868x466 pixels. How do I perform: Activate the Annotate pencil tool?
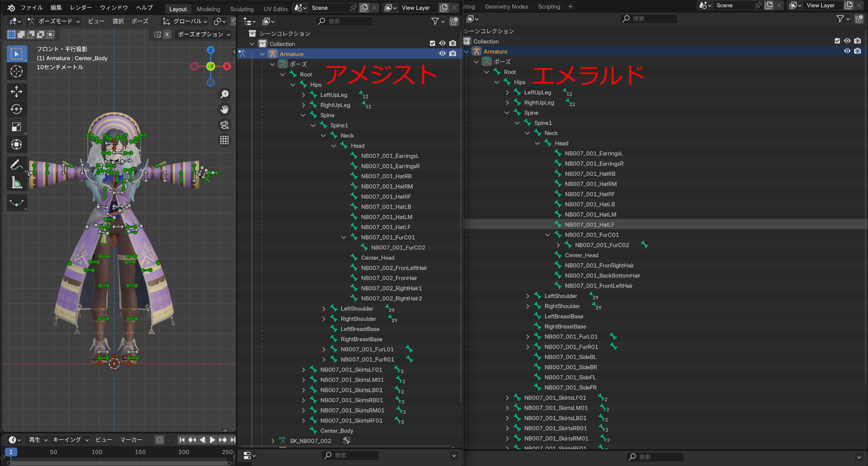tap(16, 165)
